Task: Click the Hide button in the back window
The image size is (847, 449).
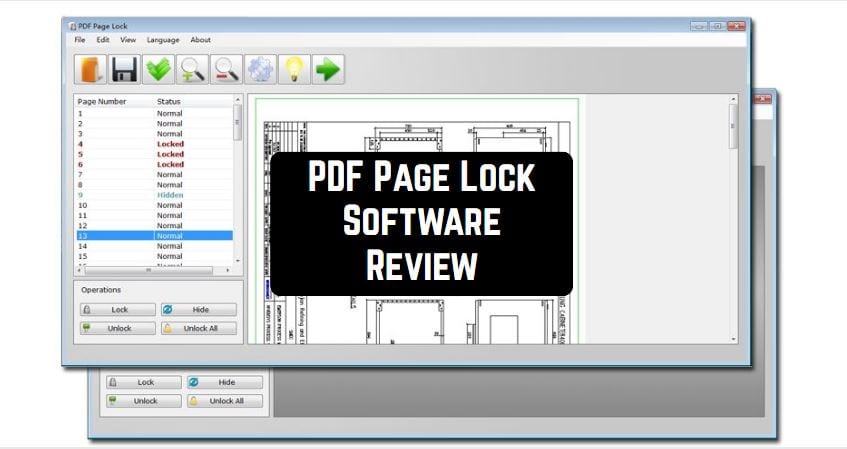Action: click(225, 382)
